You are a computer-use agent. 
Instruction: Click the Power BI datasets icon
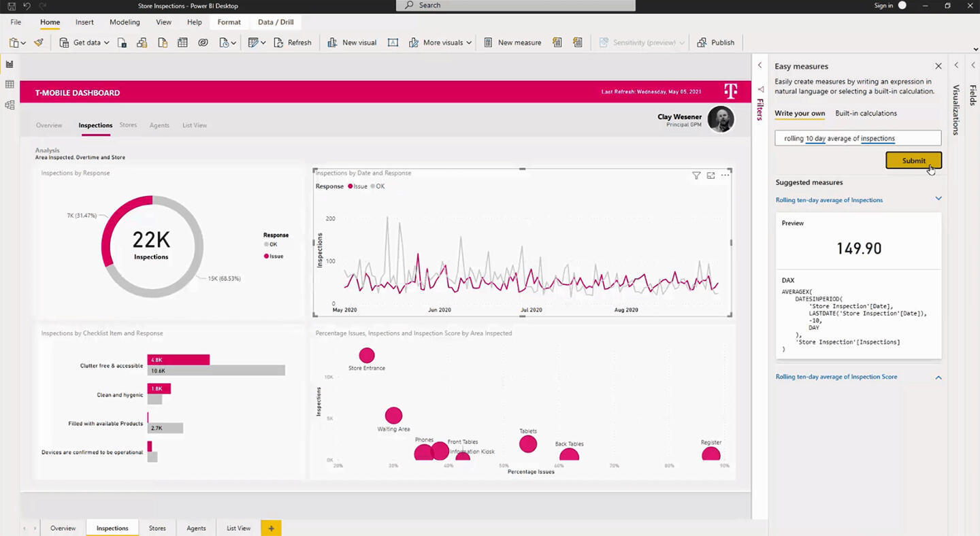[142, 42]
